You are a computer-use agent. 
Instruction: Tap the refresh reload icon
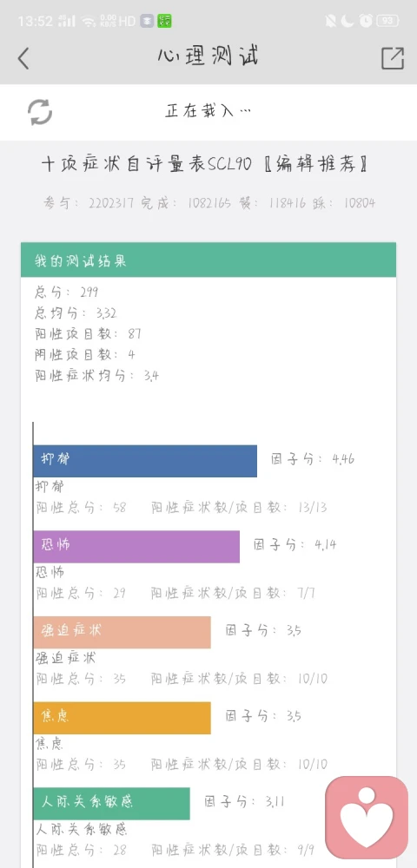(40, 112)
